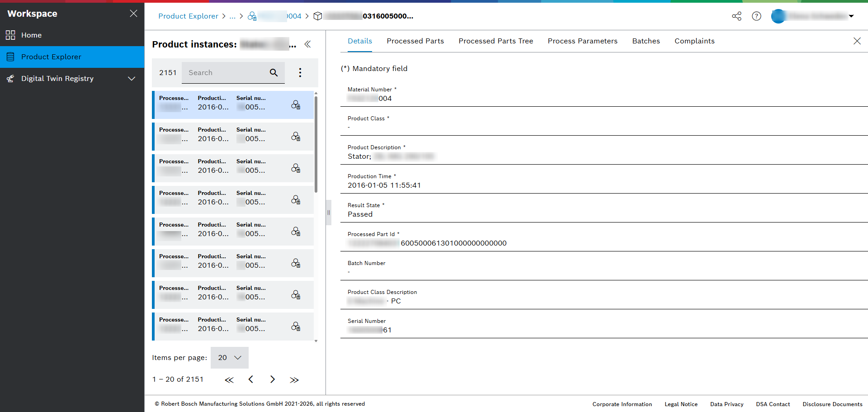Screen dimensions: 868x412
Task: Close the details panel
Action: click(857, 41)
